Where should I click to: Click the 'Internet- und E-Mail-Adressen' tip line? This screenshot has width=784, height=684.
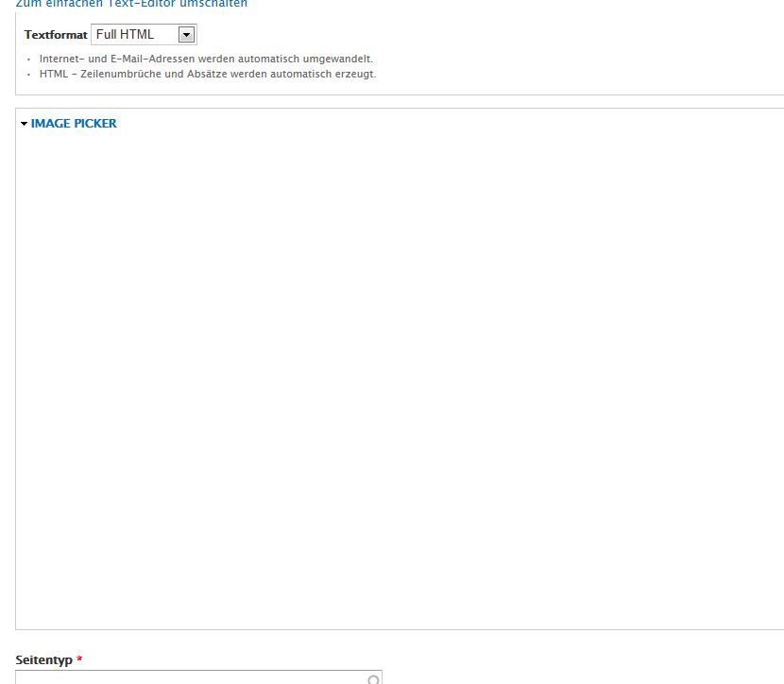[206, 59]
